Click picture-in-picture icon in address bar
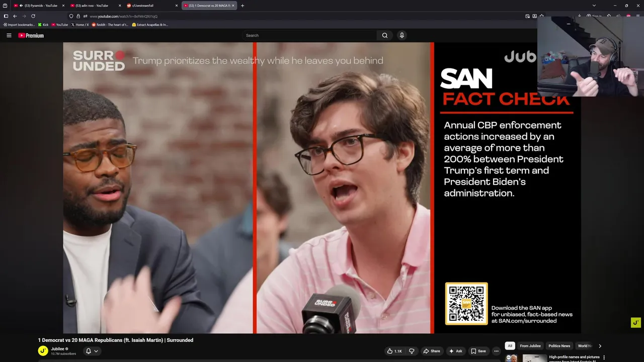The image size is (644, 362). (x=527, y=16)
